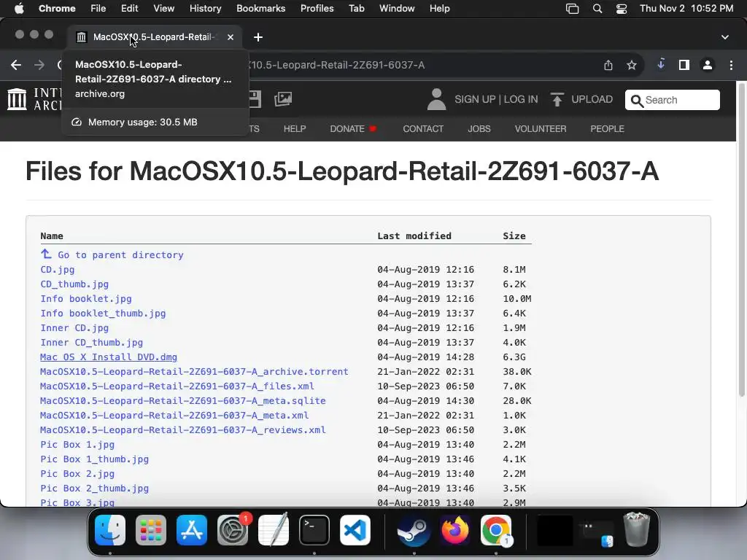Open the Archive software floppy icon
The image size is (747, 560).
click(x=255, y=99)
